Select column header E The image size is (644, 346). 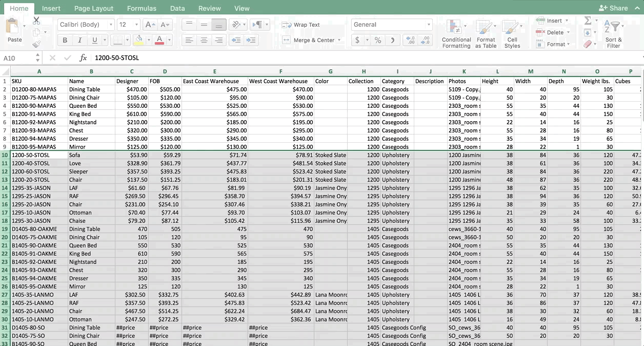tap(214, 71)
